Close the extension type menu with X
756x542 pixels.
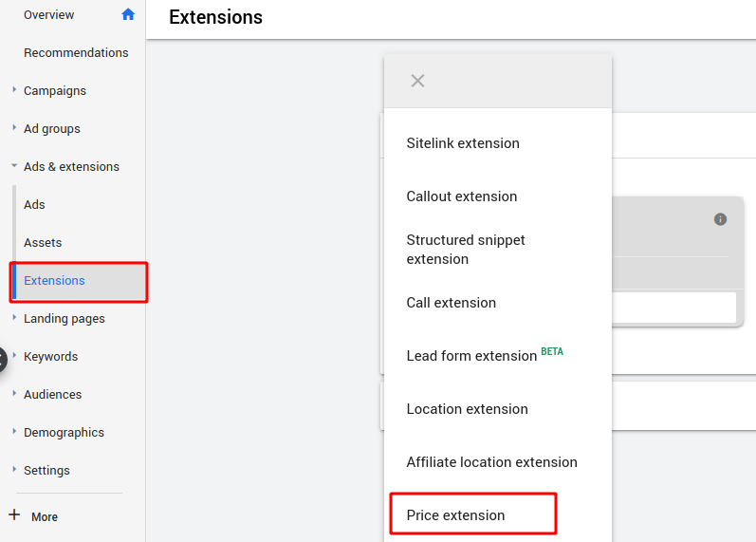[417, 81]
